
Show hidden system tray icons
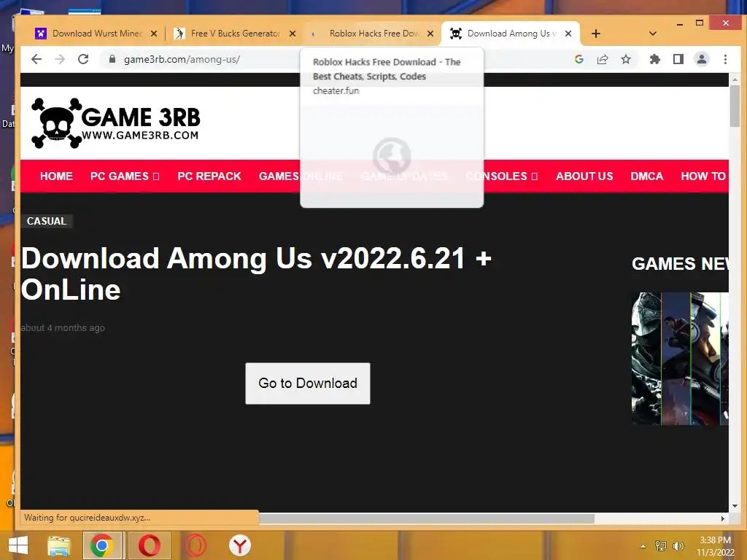(643, 546)
